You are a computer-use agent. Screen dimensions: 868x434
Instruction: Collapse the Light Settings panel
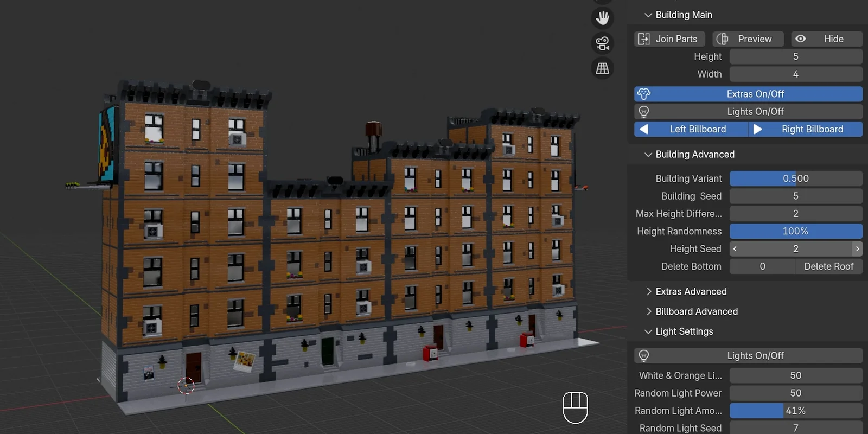(x=648, y=332)
